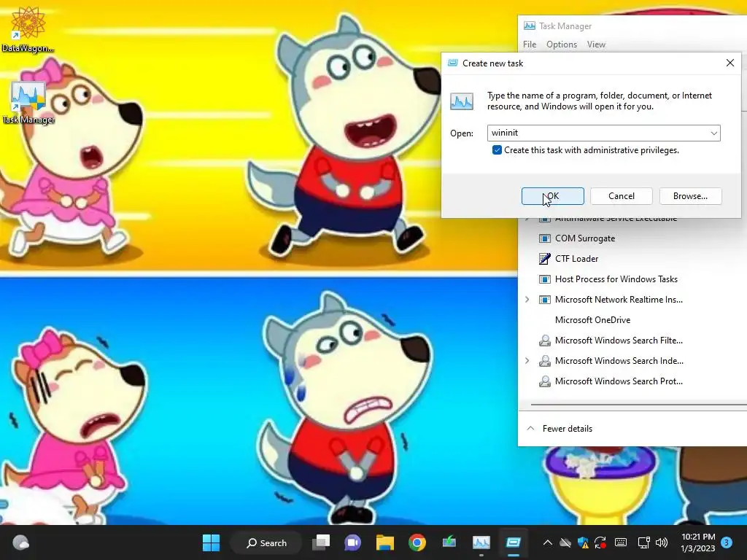This screenshot has height=560, width=747.
Task: Open File Explorer from the taskbar
Action: [x=385, y=542]
